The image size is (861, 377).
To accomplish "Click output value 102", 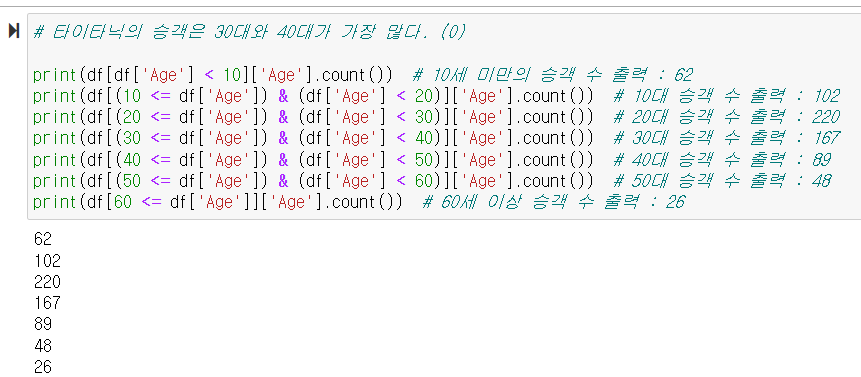I will (x=47, y=261).
